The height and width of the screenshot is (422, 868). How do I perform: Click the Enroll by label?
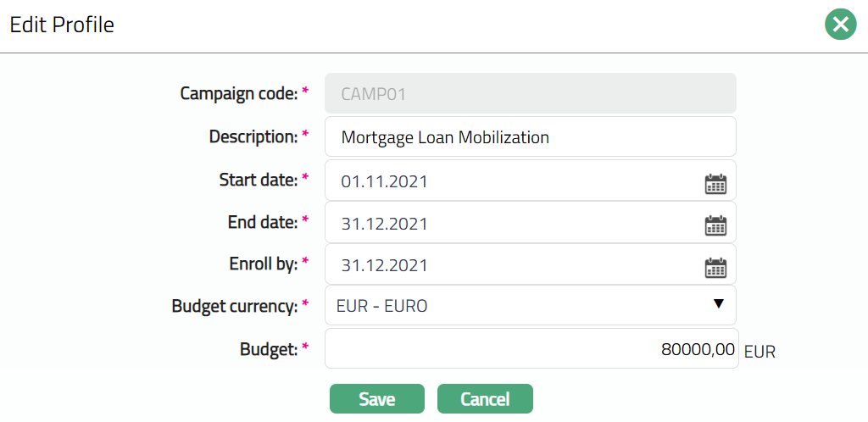[x=262, y=264]
